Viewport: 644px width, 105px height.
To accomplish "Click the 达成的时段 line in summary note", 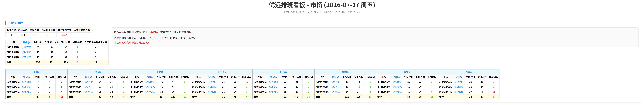I will (155, 38).
